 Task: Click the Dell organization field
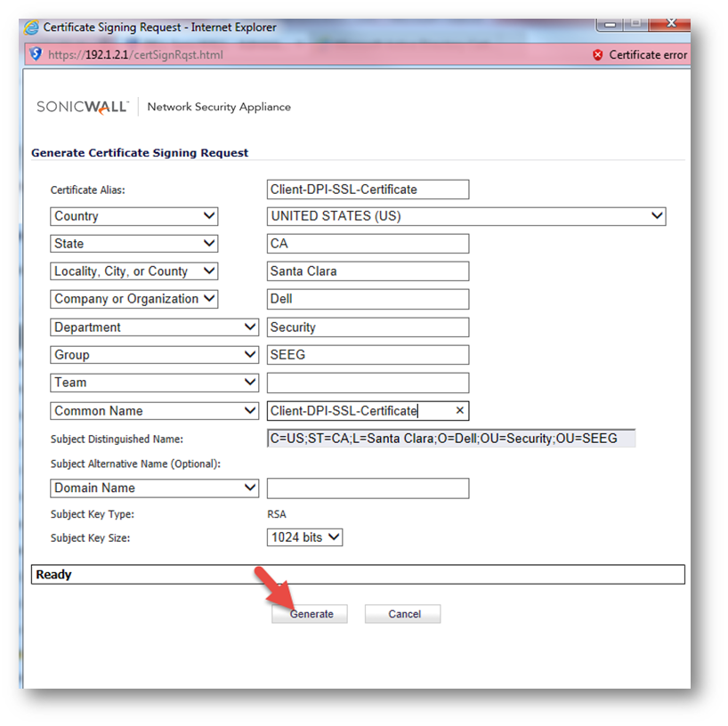[368, 299]
